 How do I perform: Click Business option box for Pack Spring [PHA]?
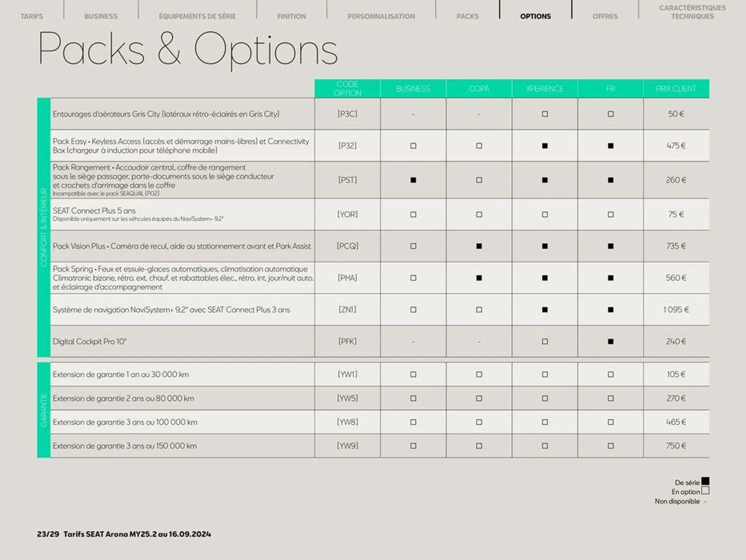point(413,278)
